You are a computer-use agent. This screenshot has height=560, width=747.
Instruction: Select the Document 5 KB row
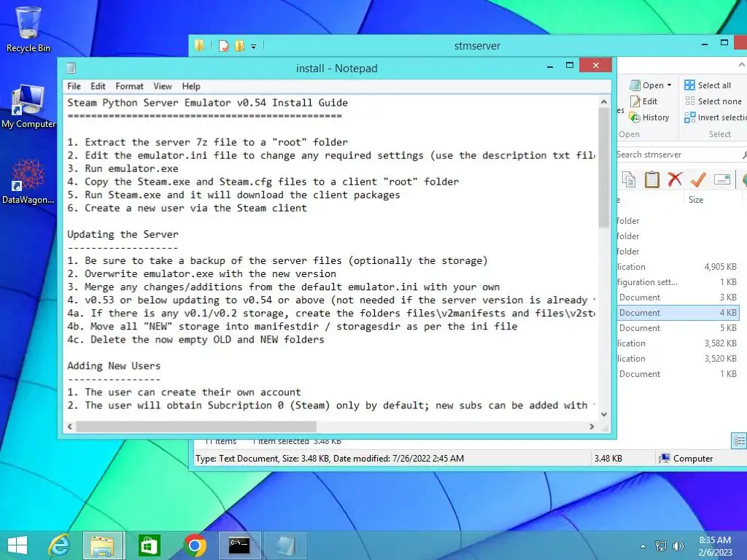[678, 328]
